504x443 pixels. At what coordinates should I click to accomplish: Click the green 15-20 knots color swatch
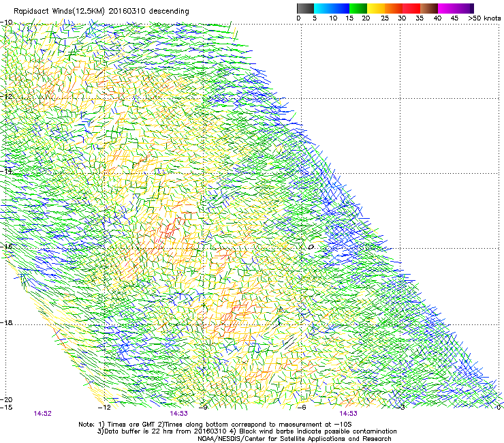pyautogui.click(x=358, y=8)
